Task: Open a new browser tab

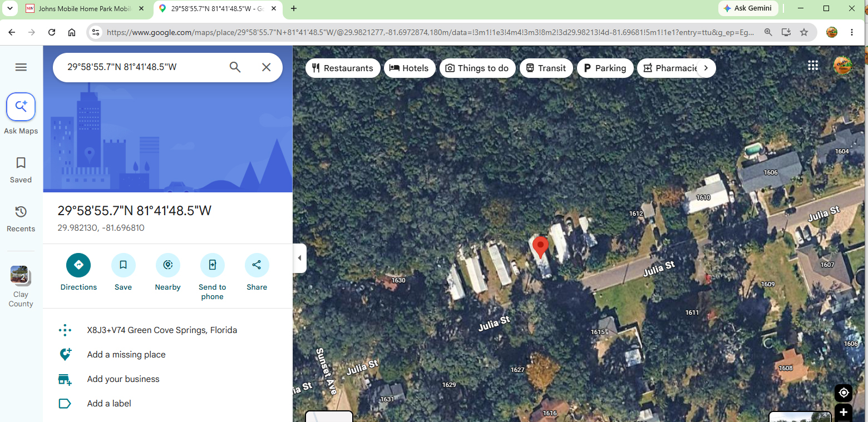Action: click(294, 8)
